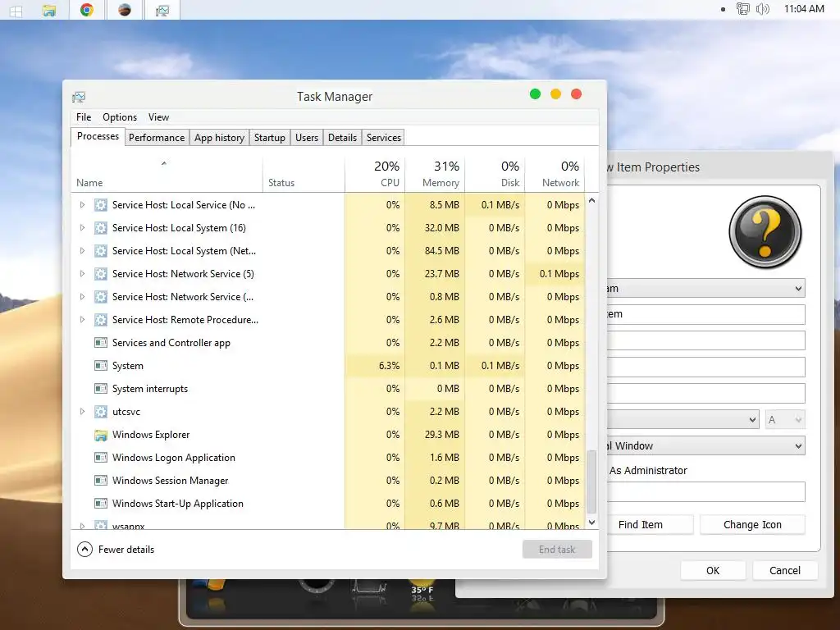Cancel the Item Properties dialog
This screenshot has width=840, height=630.
coord(785,571)
